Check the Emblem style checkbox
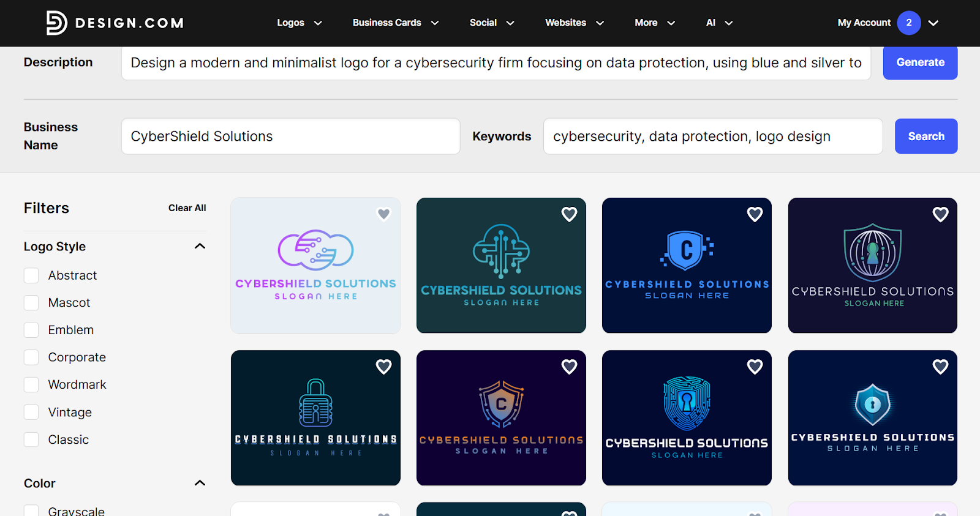This screenshot has height=516, width=980. pos(31,330)
